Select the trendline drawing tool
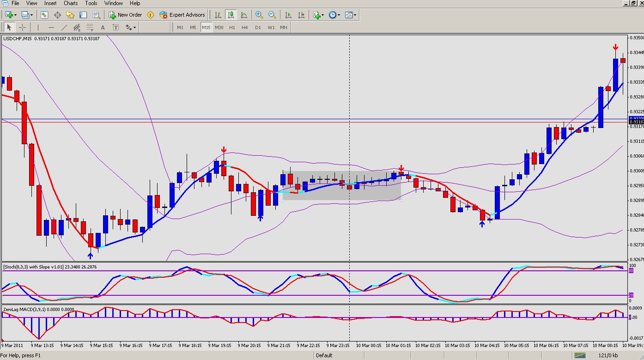The image size is (644, 360). pos(64,27)
